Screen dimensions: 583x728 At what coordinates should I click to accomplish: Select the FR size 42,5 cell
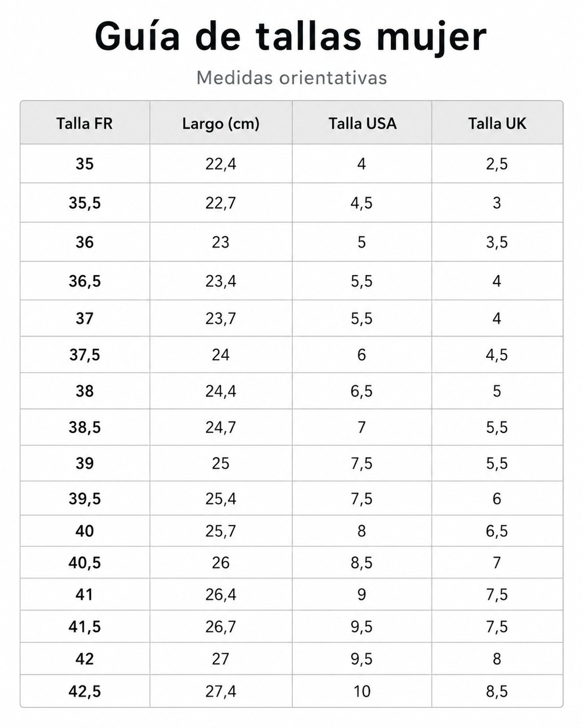click(x=85, y=692)
